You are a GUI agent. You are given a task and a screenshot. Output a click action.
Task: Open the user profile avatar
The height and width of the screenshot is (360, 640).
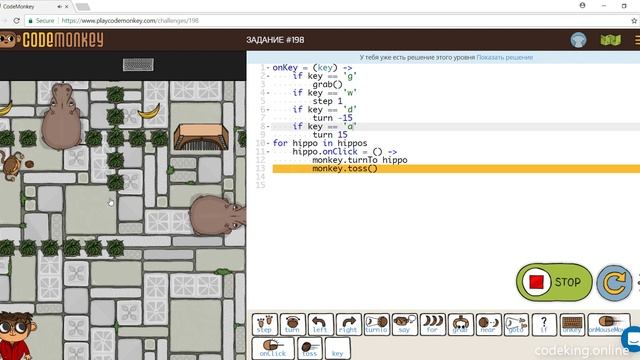[x=578, y=40]
